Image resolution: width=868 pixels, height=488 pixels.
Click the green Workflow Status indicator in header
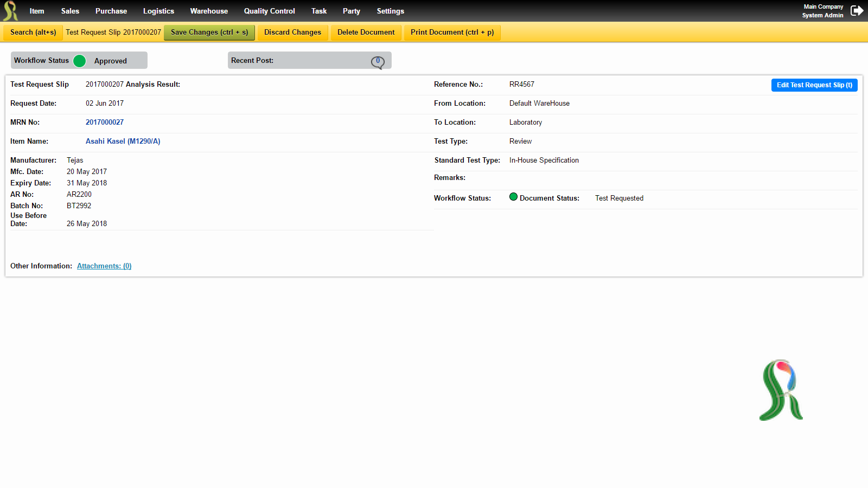click(79, 61)
